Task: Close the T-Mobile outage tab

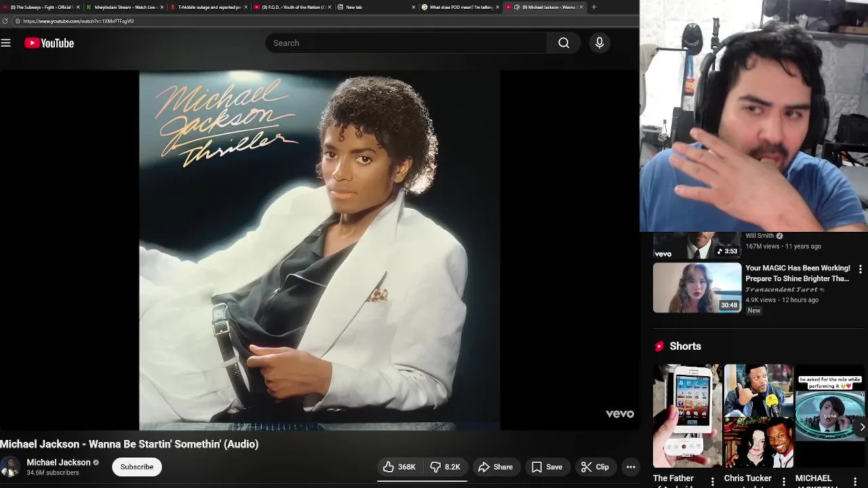Action: 245,7
